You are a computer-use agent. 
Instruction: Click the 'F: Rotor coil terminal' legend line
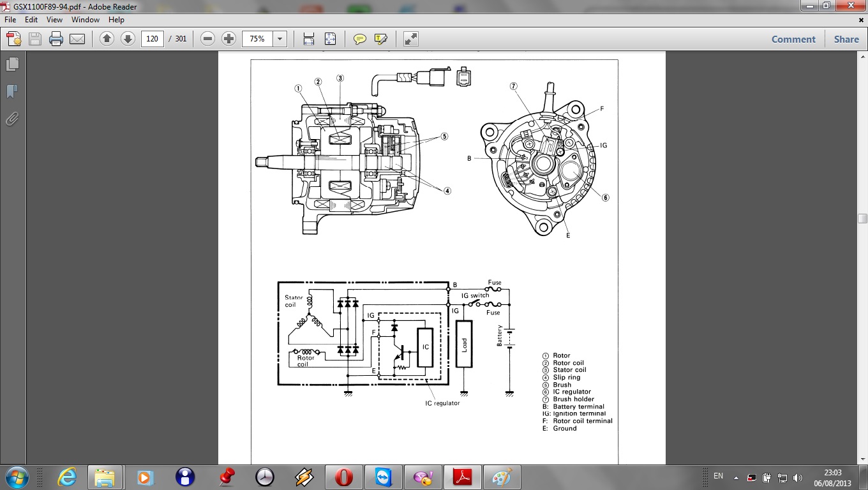[577, 421]
